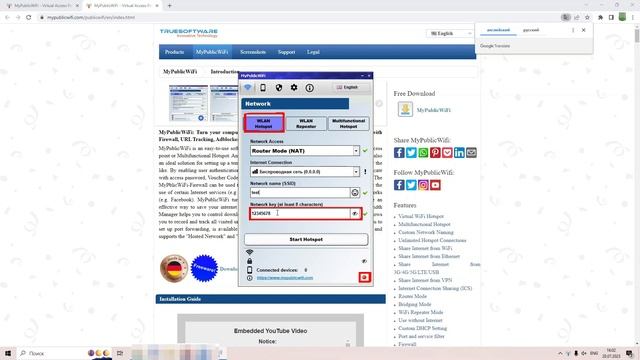
Task: Open a new browser tab with plus
Action: coord(169,6)
